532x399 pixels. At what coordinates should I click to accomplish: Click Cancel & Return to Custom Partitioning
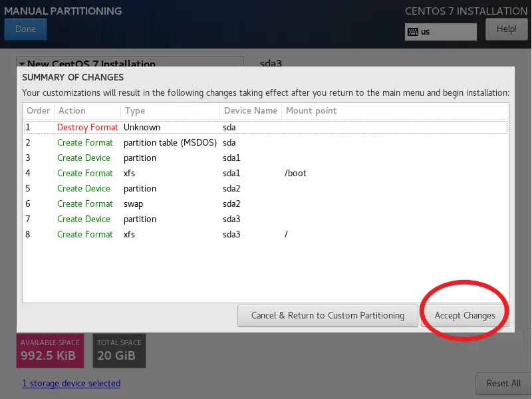click(327, 315)
